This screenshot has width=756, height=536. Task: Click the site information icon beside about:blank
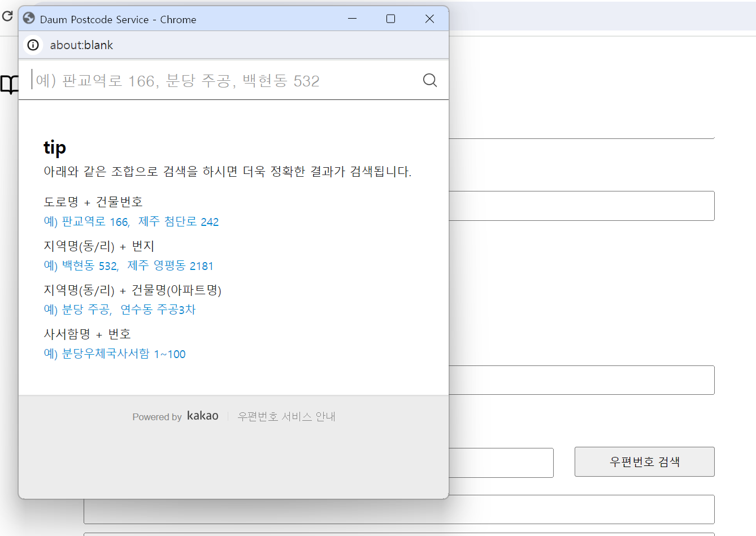33,45
